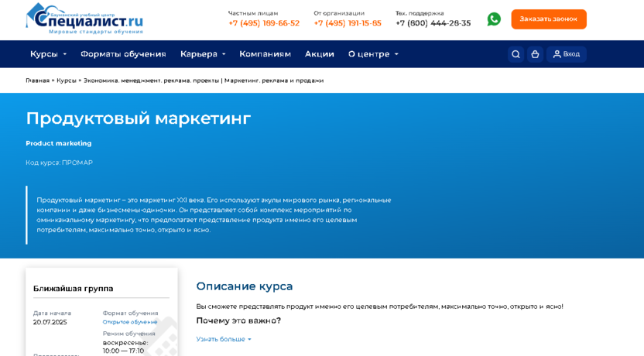Select course code text ПРОМАР
The height and width of the screenshot is (356, 644).
77,163
